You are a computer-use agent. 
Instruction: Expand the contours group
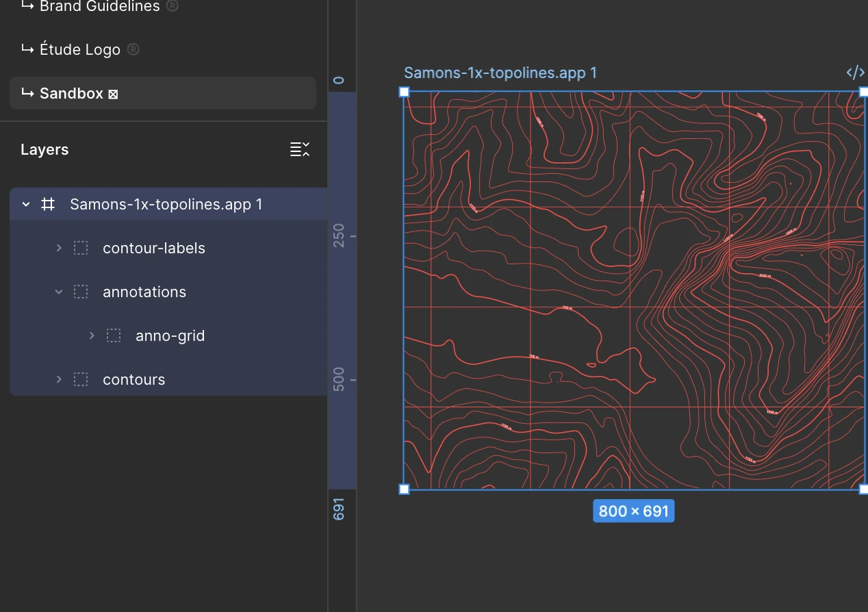(x=59, y=379)
